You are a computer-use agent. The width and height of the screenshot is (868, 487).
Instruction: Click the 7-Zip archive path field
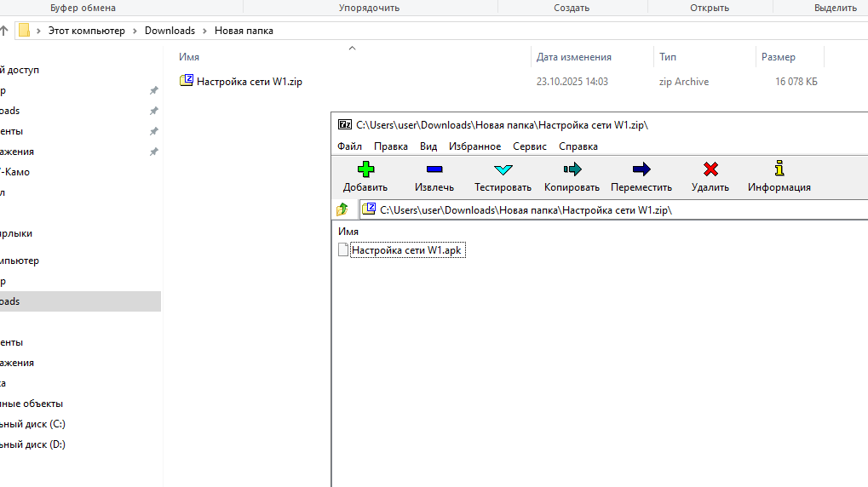pyautogui.click(x=596, y=209)
